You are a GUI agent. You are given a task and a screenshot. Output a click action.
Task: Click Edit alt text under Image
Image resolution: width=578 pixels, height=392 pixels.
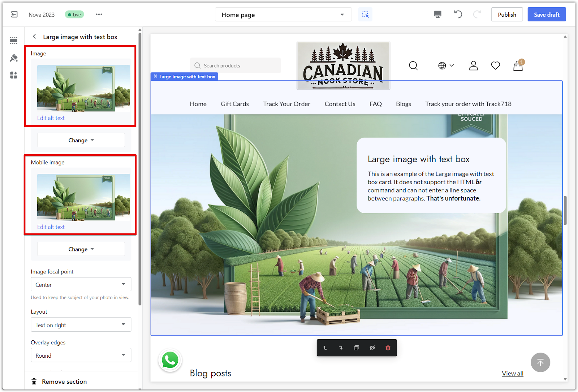(x=51, y=118)
